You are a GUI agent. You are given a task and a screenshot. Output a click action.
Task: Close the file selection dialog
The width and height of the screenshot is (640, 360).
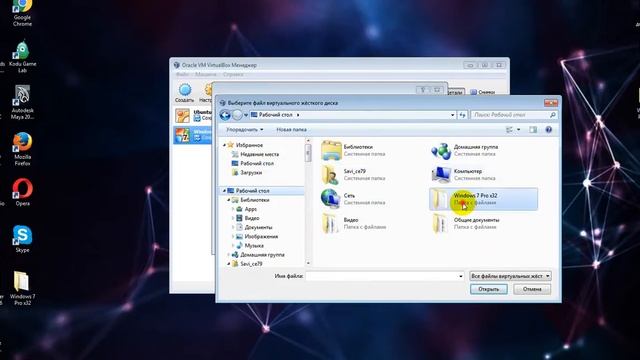(x=551, y=103)
